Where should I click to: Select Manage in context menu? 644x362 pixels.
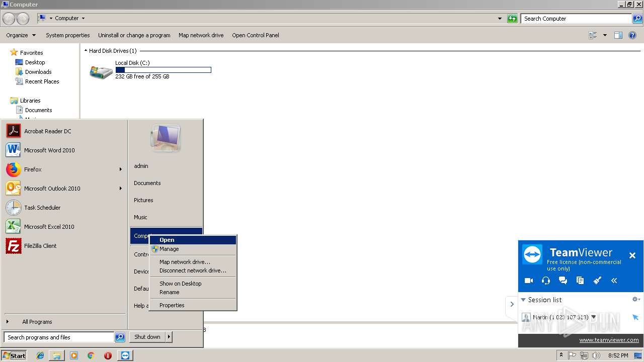(x=193, y=249)
